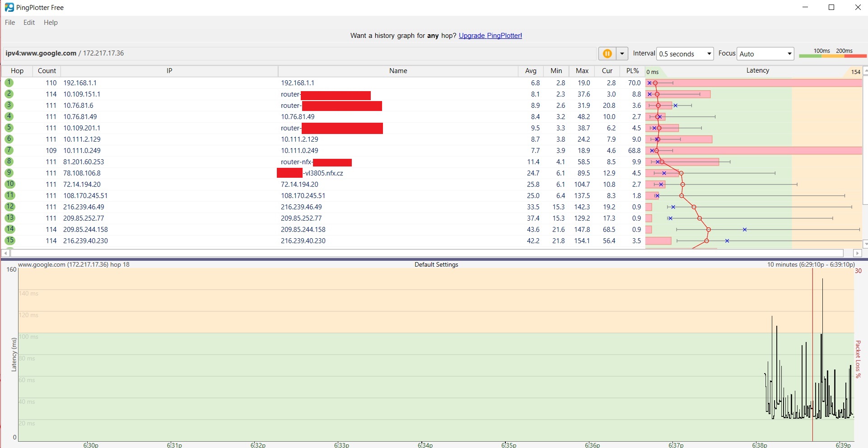Click the PingPlotter app icon in title bar
This screenshot has height=448, width=868.
[x=9, y=7]
